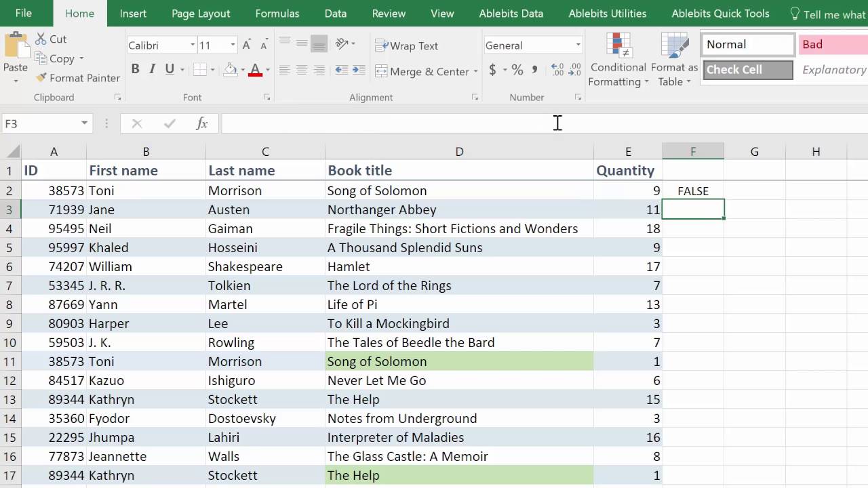Switch to the Page Layout tab

pyautogui.click(x=201, y=14)
